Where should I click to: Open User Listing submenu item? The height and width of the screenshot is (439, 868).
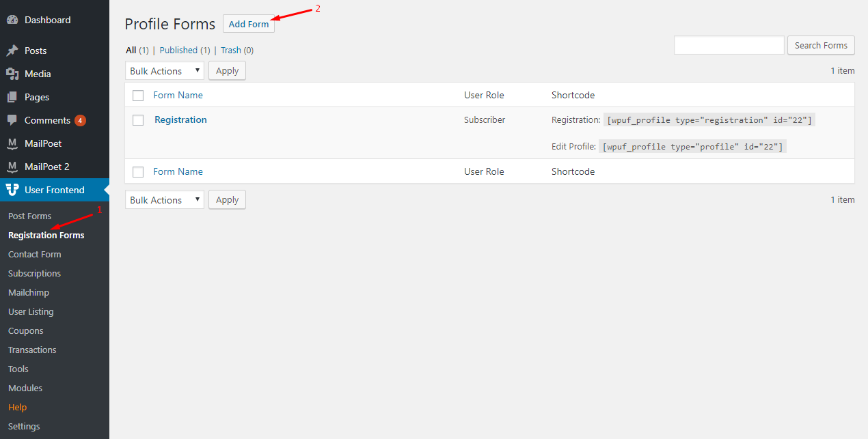pos(31,311)
